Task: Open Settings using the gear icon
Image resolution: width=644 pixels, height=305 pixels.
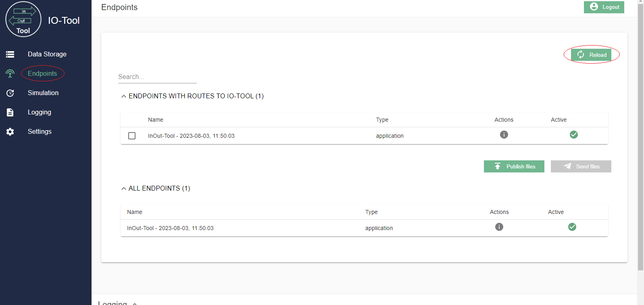Action: pyautogui.click(x=10, y=131)
